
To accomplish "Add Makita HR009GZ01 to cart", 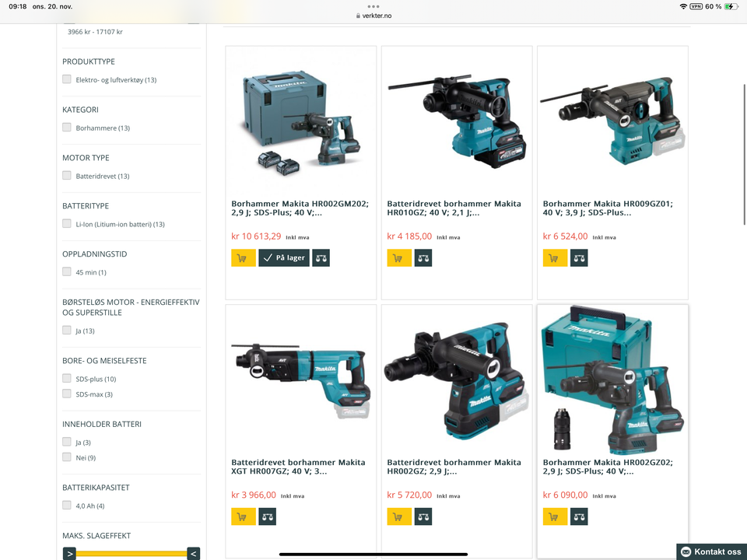I will (555, 257).
